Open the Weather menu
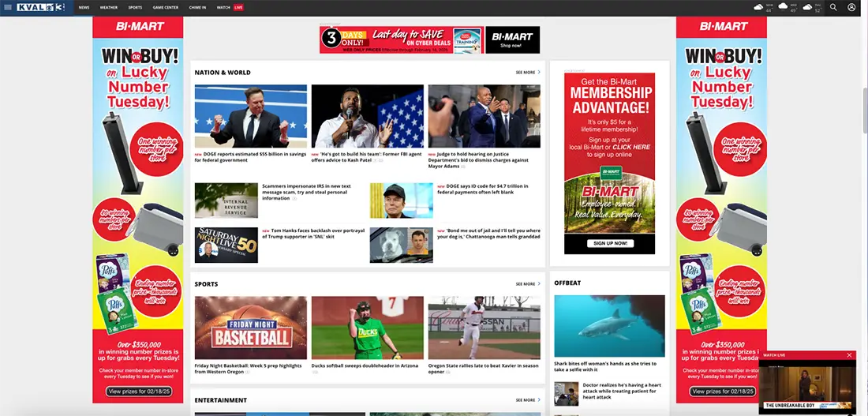Image resolution: width=868 pixels, height=416 pixels. 109,8
